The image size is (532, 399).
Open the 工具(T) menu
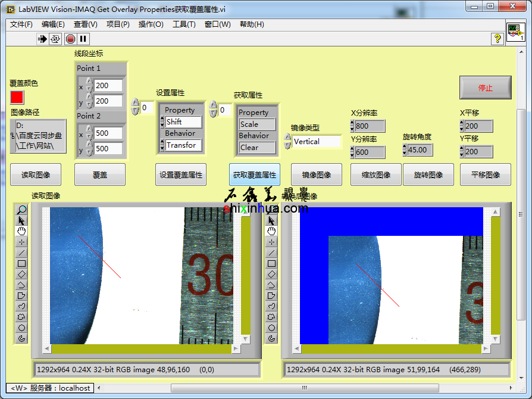(184, 24)
